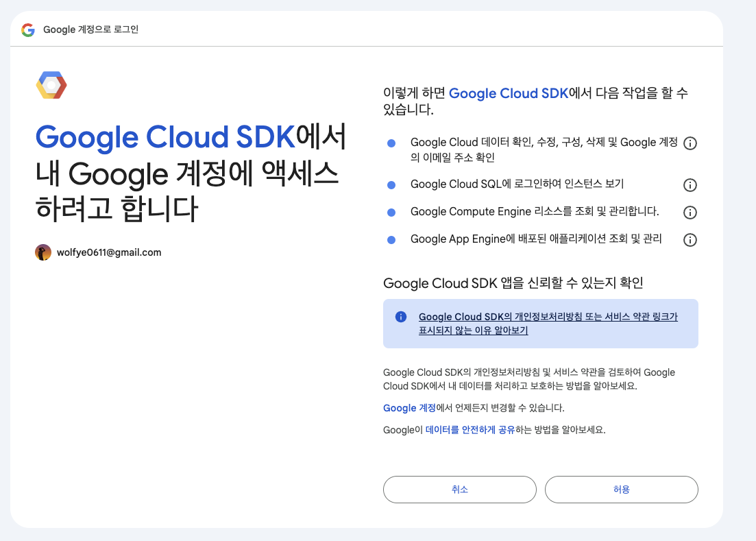Click the Google Cloud SQL에 로그인하여 인스턴스 보기 text
The image size is (756, 541).
coord(517,184)
